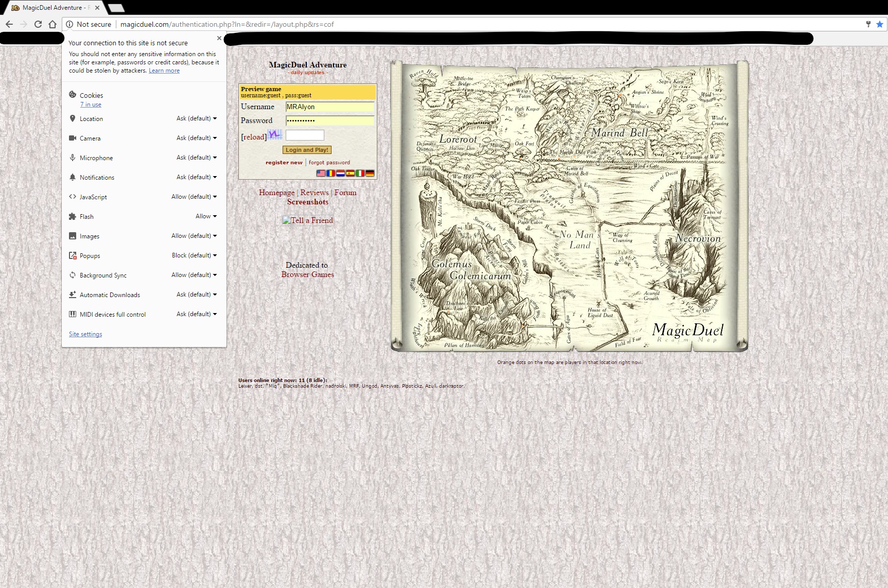Click the register new link
The width and height of the screenshot is (888, 588).
point(284,162)
